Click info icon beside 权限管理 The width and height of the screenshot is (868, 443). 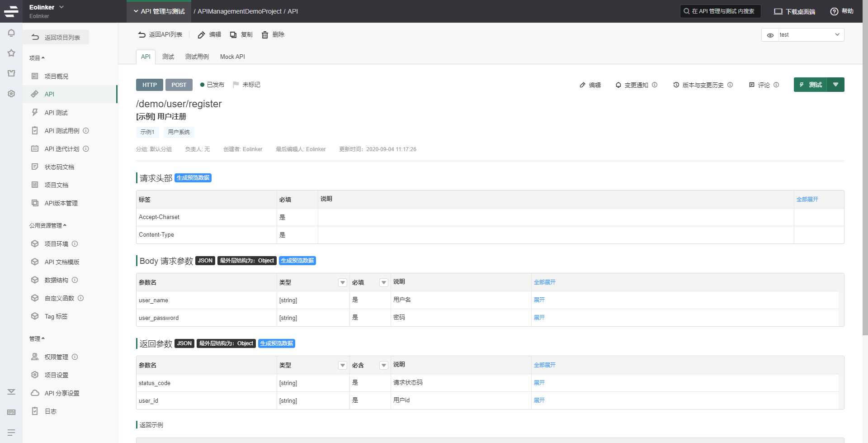tap(75, 357)
